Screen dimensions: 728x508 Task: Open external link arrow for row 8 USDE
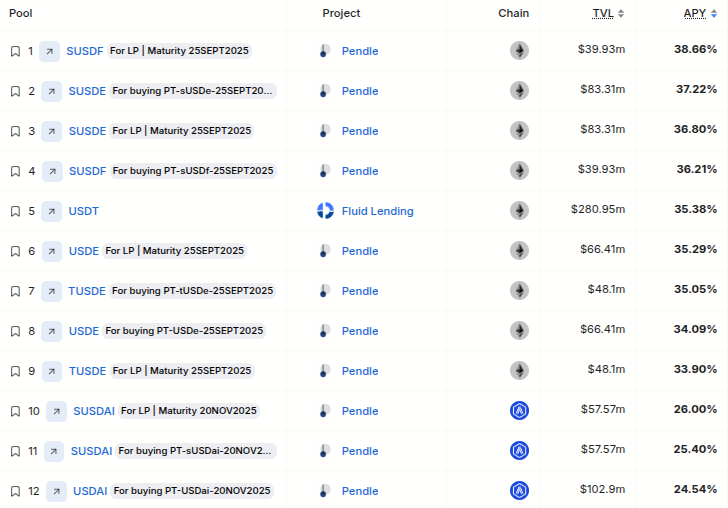tap(52, 331)
